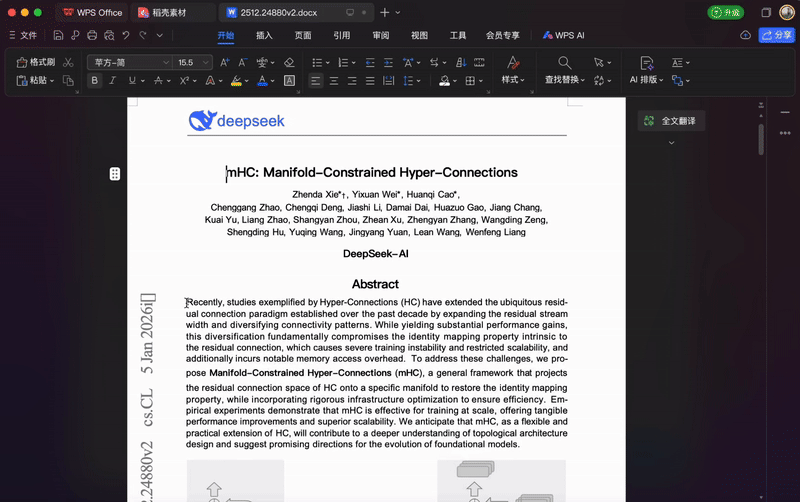Image resolution: width=800 pixels, height=502 pixels.
Task: Click the Cut scissors icon
Action: [68, 62]
